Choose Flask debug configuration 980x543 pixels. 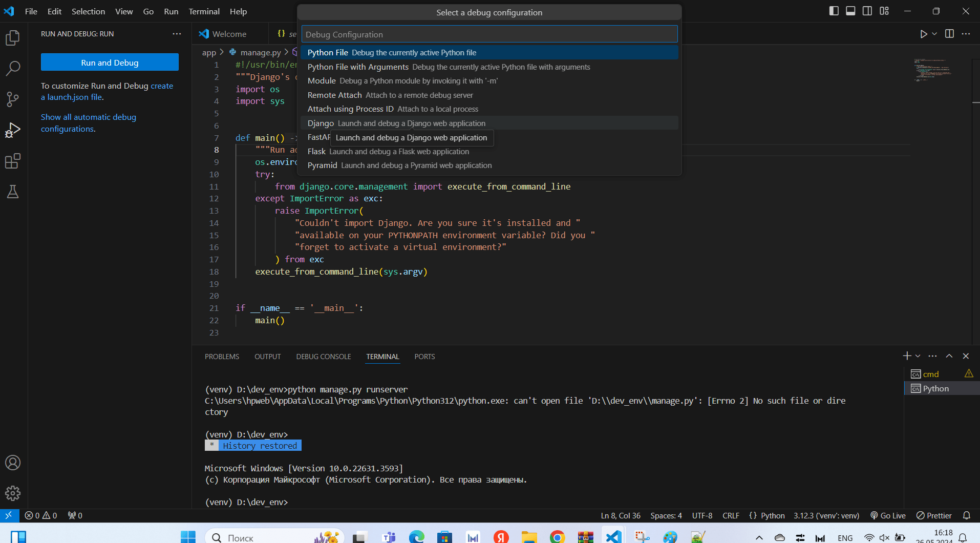click(x=489, y=151)
